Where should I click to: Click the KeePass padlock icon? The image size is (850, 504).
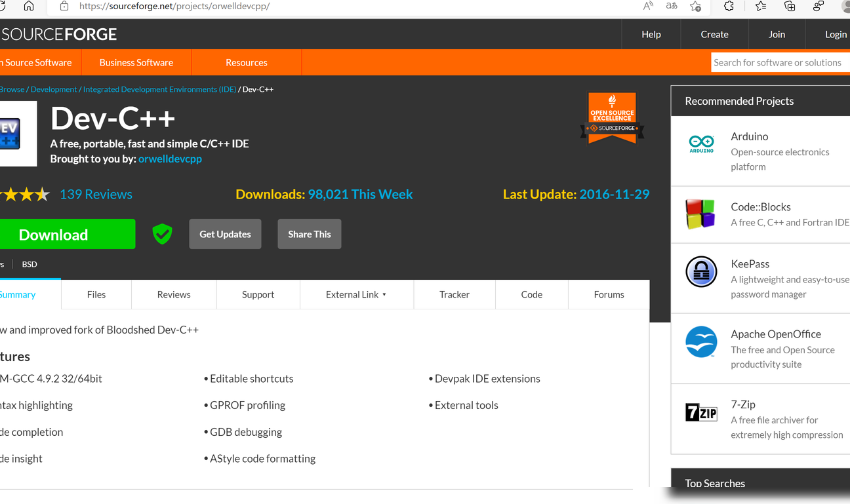701,271
